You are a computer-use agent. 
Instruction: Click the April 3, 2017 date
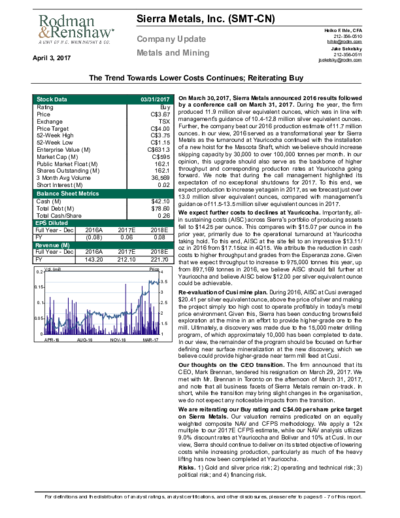click(x=51, y=58)
